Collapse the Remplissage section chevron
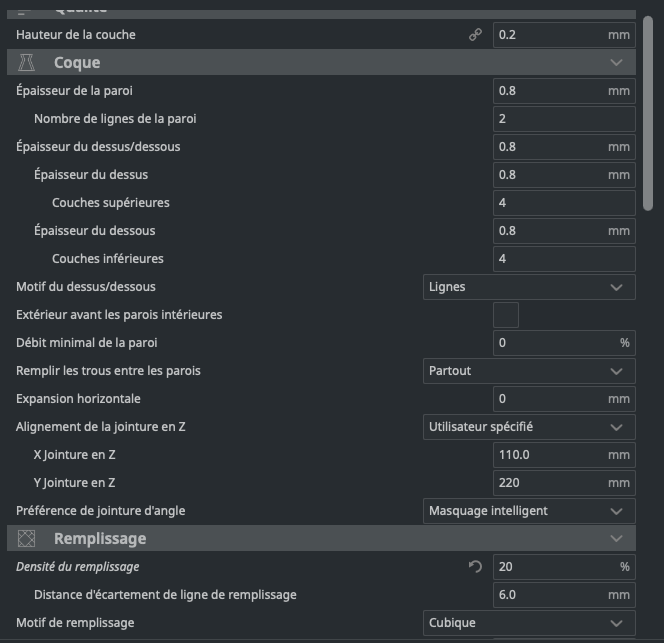This screenshot has height=643, width=664. click(x=616, y=539)
